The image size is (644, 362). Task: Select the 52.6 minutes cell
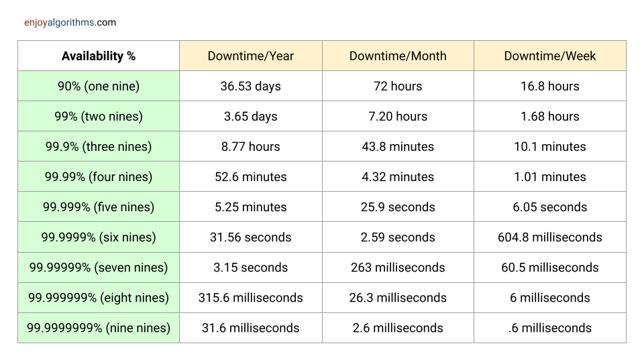coord(251,177)
